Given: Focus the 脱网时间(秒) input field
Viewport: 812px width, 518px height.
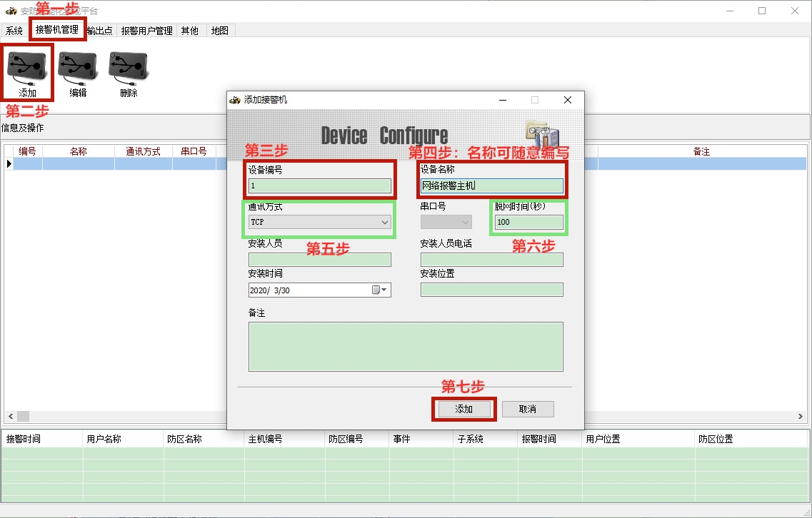Looking at the screenshot, I should [x=528, y=222].
